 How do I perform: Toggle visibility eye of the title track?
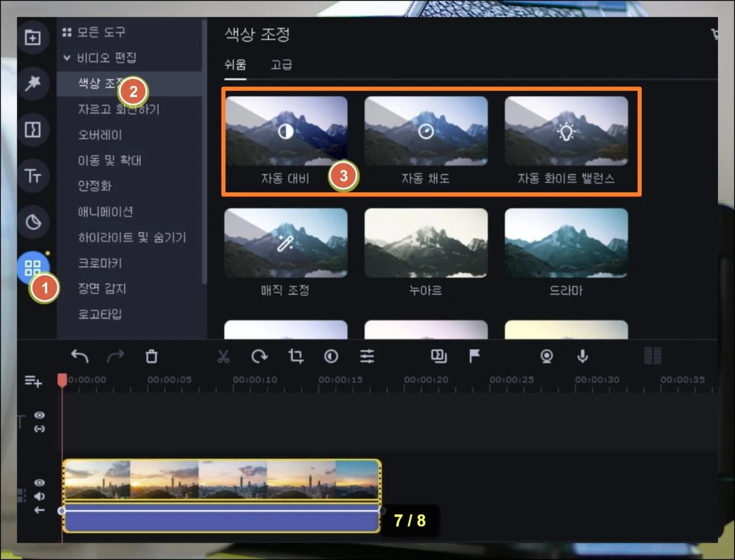pyautogui.click(x=39, y=415)
